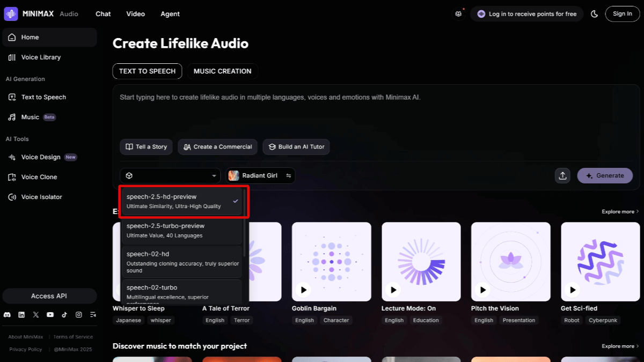Screen dimensions: 644x362
Task: Click the Robot tag chip
Action: (572, 320)
